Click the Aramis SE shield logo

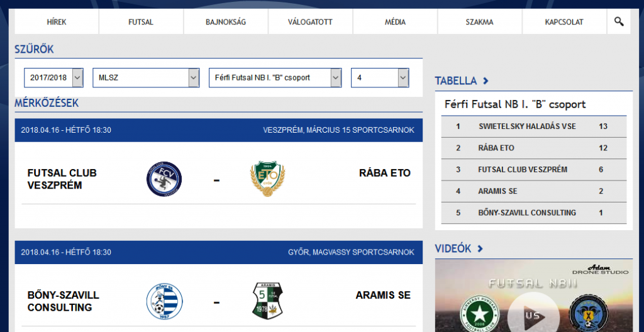267,301
